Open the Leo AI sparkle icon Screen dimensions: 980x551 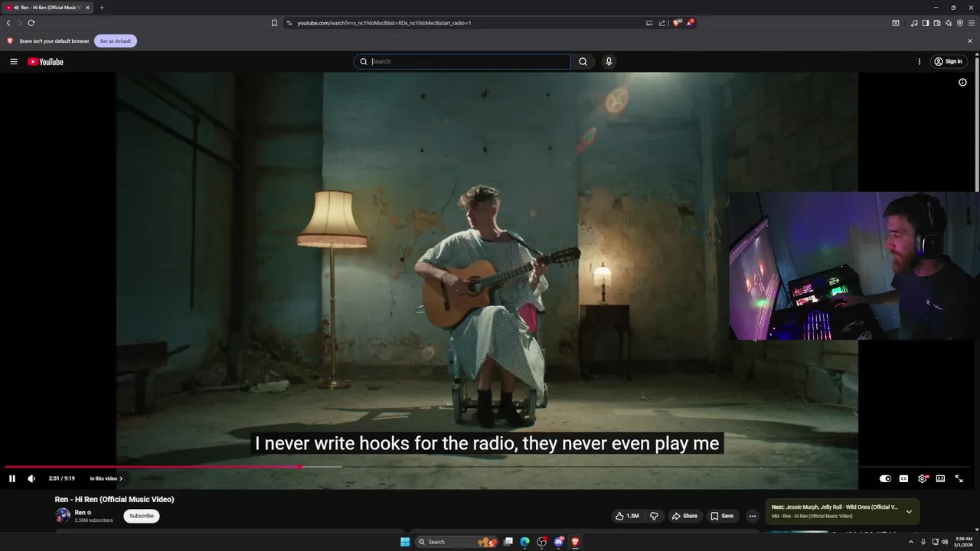click(949, 23)
